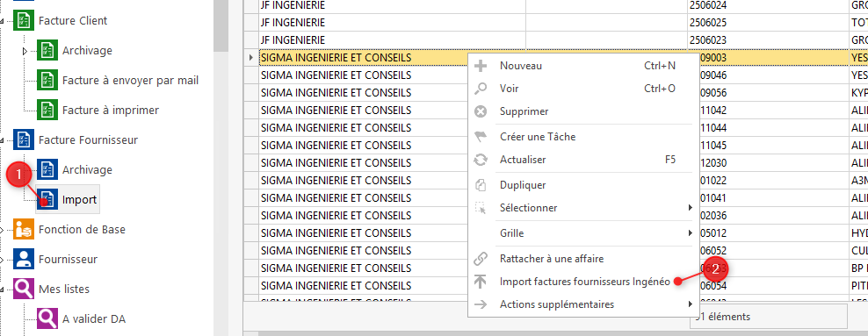This screenshot has height=336, width=868.
Task: Click the Facture à imprimer icon
Action: coord(47,111)
